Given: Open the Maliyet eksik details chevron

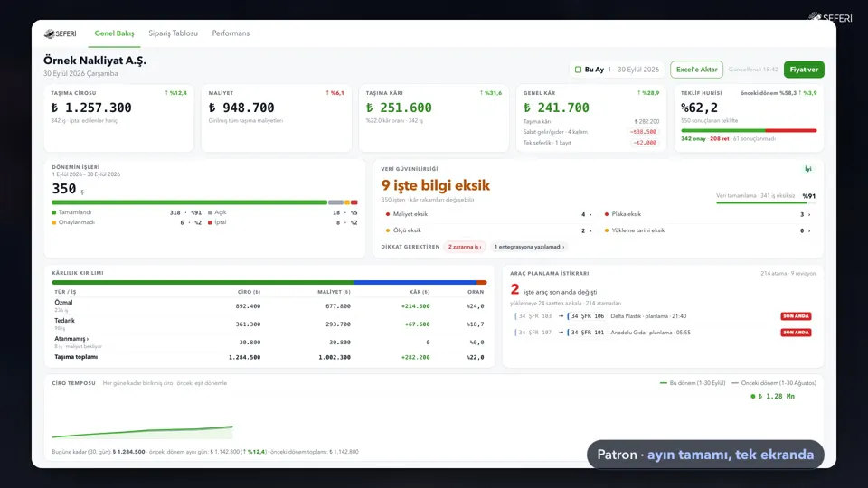Looking at the screenshot, I should [590, 214].
